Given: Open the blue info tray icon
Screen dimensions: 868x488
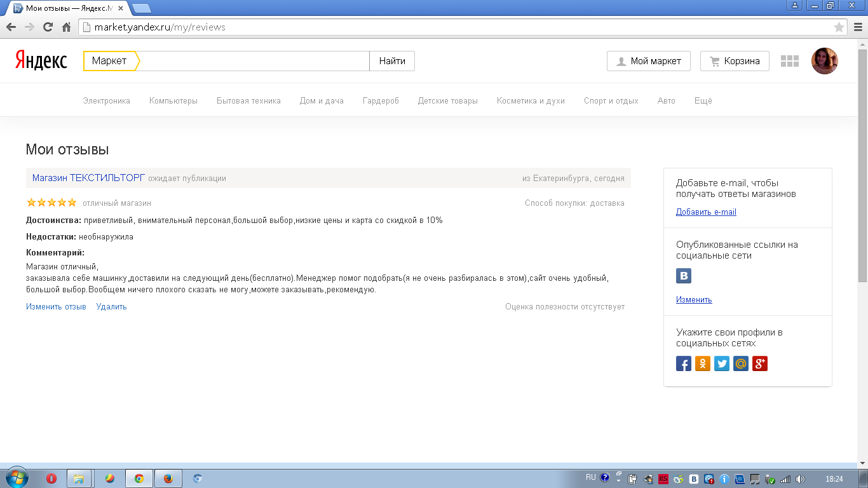Looking at the screenshot, I should pyautogui.click(x=724, y=478).
